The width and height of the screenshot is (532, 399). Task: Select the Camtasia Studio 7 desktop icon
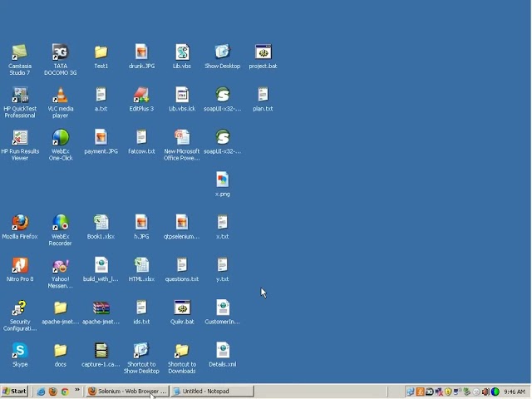coord(20,53)
